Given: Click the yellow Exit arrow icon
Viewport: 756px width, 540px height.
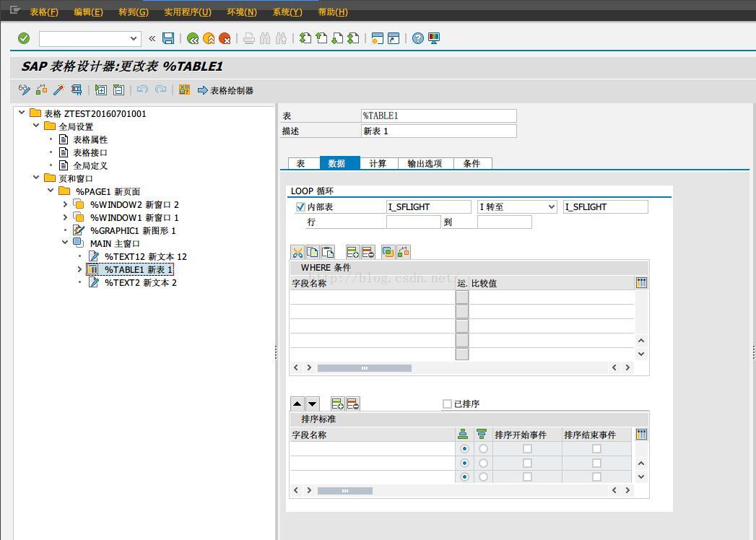Looking at the screenshot, I should pos(209,38).
